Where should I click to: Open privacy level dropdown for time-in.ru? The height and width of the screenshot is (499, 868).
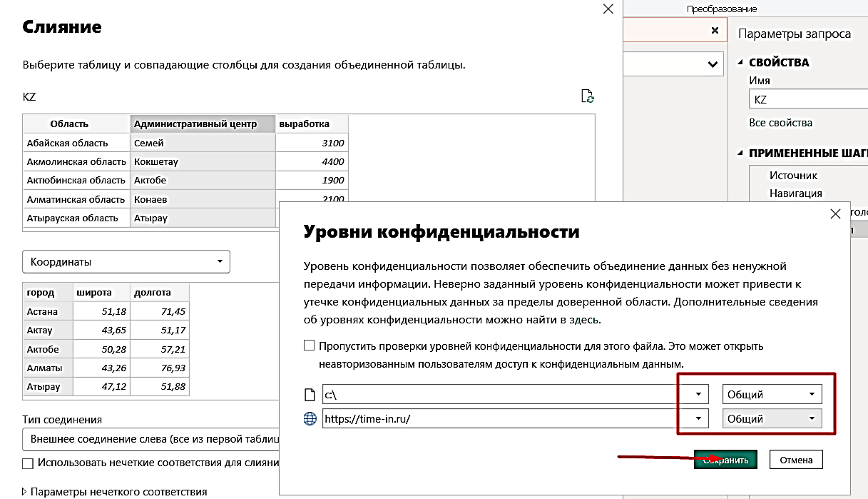tap(772, 419)
